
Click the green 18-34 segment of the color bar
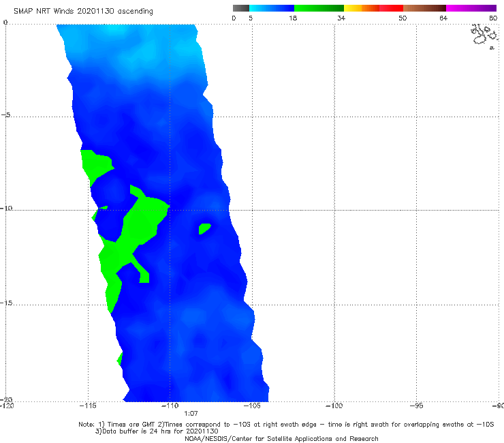click(x=319, y=8)
